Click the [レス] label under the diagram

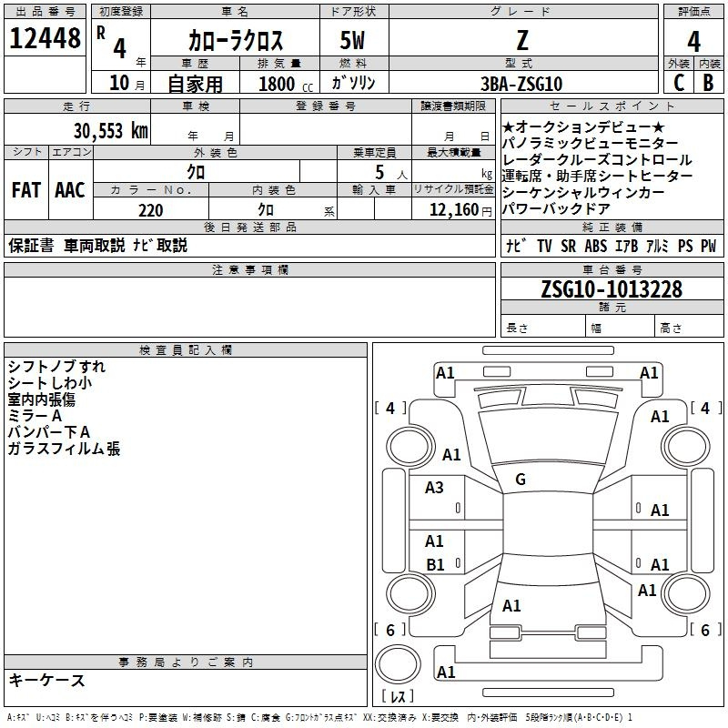(x=398, y=696)
